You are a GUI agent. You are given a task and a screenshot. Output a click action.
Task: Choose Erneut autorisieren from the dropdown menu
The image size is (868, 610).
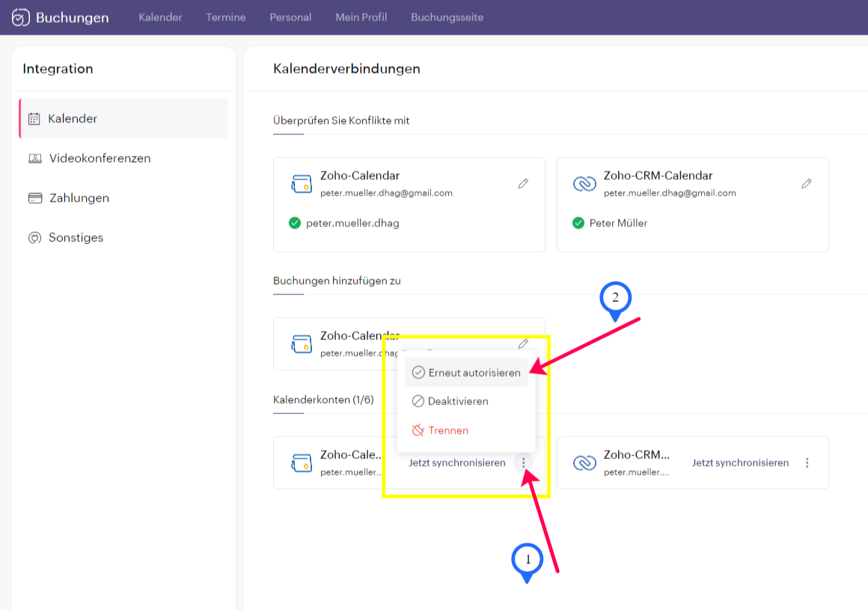pos(466,373)
